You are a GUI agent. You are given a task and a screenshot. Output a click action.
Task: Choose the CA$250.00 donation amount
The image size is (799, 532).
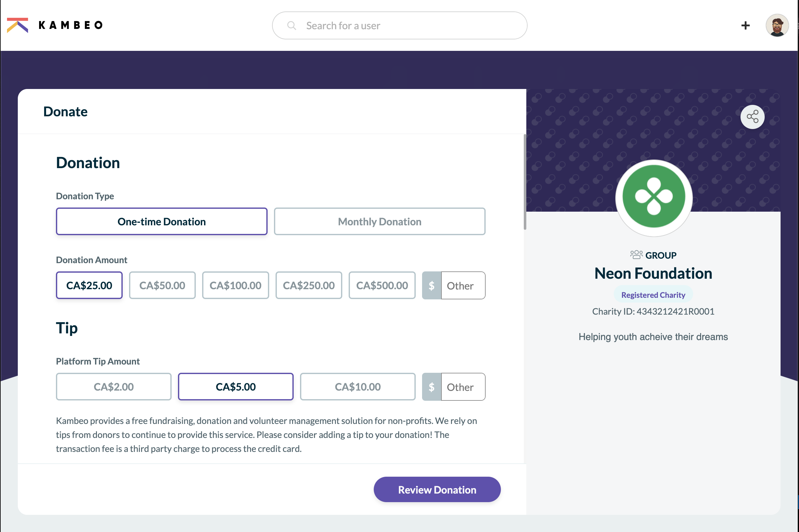309,285
